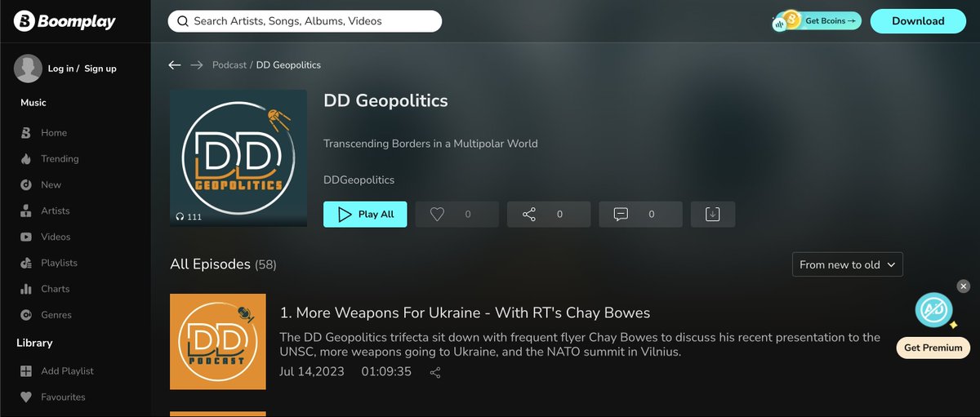Click the Favourites heart icon
Screen dimensions: 980x417
tap(25, 397)
